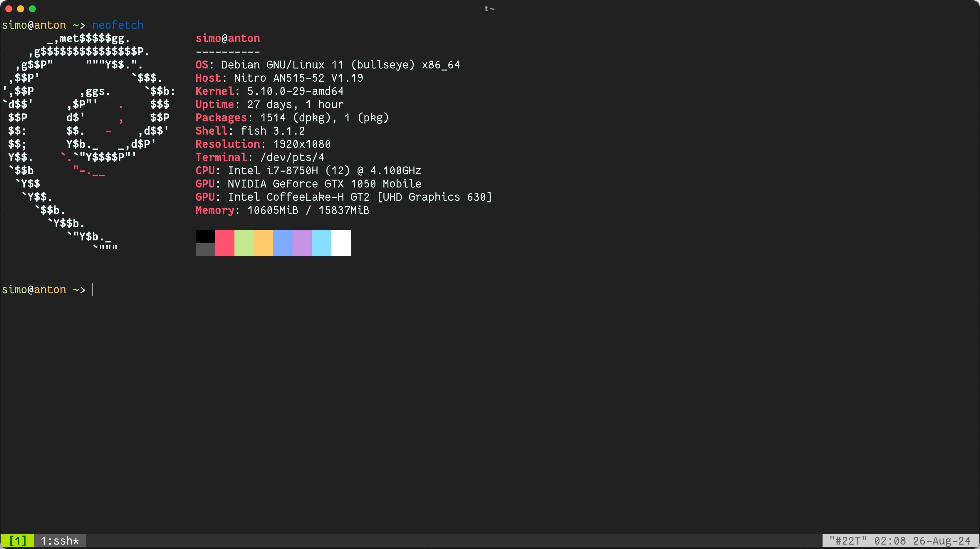Click GPU NVIDIA GeForce GTX 1050 line

(x=308, y=184)
